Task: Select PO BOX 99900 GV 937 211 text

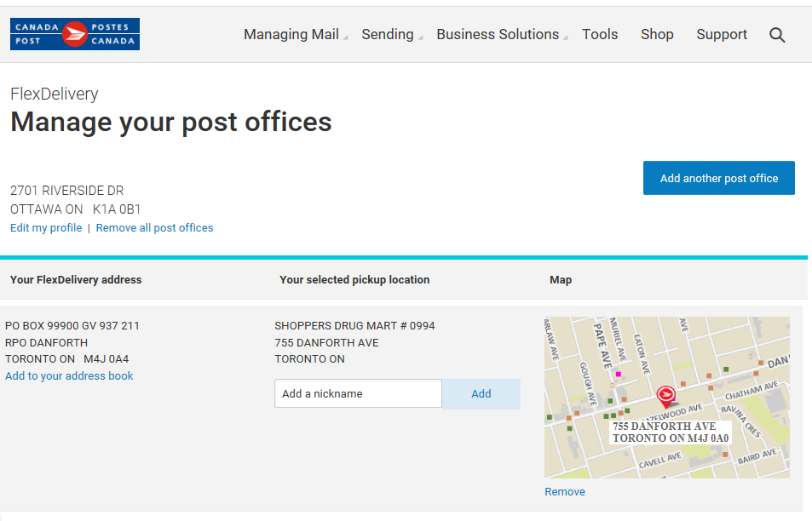Action: [x=72, y=325]
